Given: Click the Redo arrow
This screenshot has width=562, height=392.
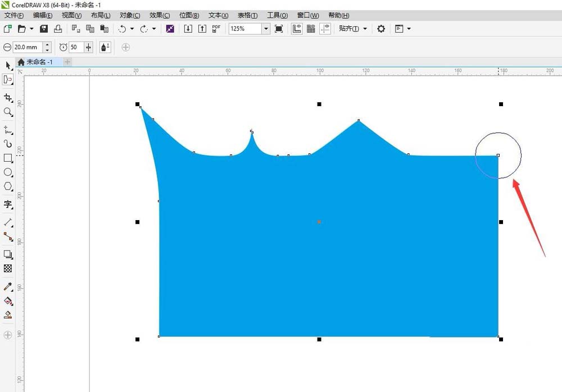Looking at the screenshot, I should [x=144, y=29].
